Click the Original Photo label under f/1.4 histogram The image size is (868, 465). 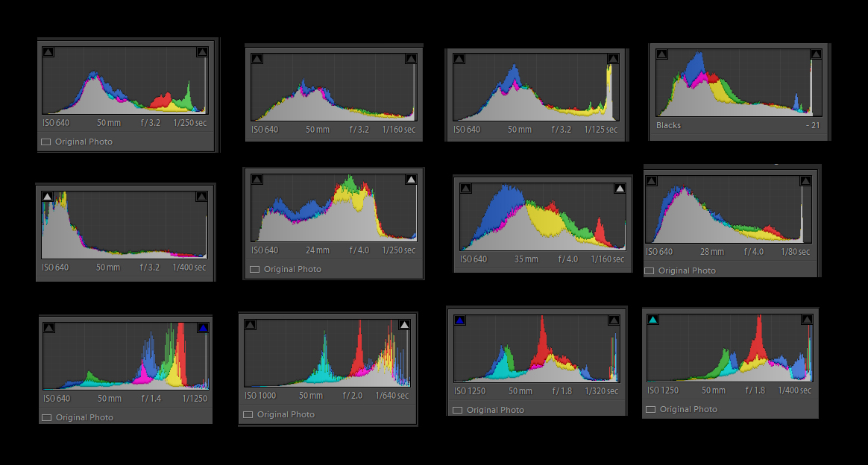point(84,418)
